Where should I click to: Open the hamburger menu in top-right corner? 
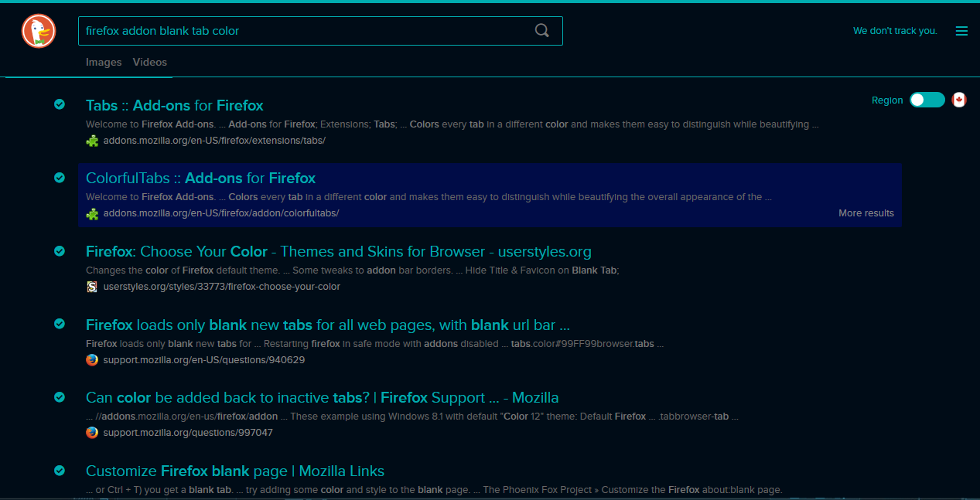pyautogui.click(x=961, y=31)
